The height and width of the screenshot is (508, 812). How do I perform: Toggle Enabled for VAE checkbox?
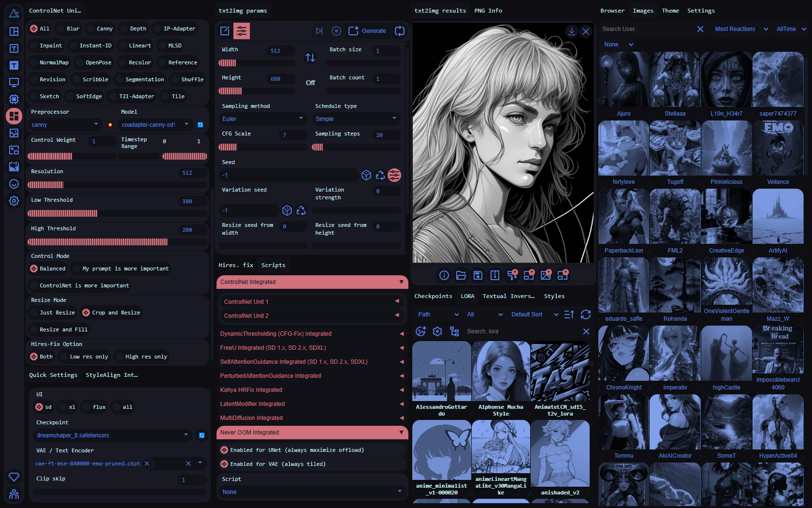coord(224,464)
